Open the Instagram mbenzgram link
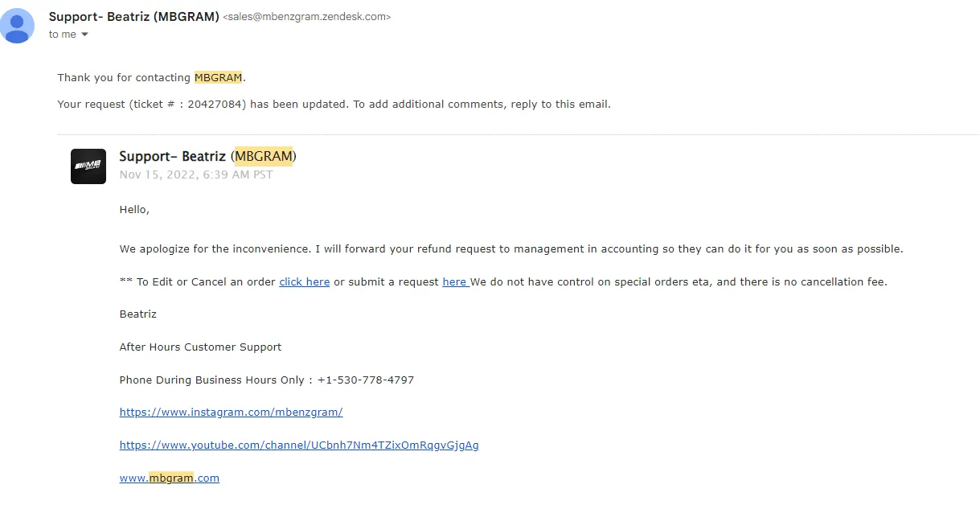The image size is (980, 505). (x=232, y=413)
